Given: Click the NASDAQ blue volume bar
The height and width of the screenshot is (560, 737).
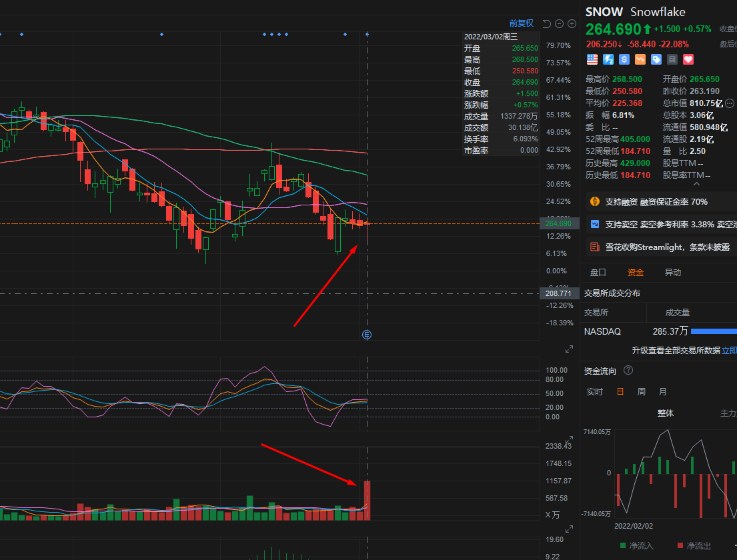Looking at the screenshot, I should [x=714, y=331].
